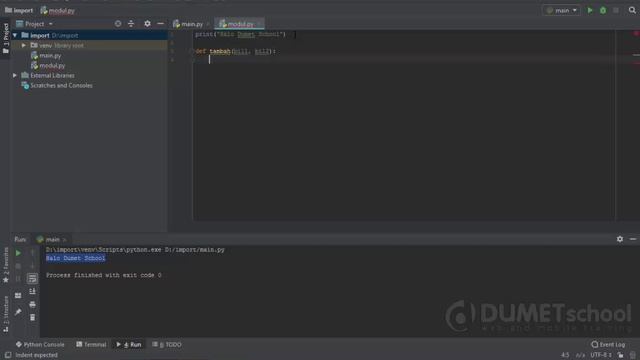Hide the Run tool window

point(633,239)
